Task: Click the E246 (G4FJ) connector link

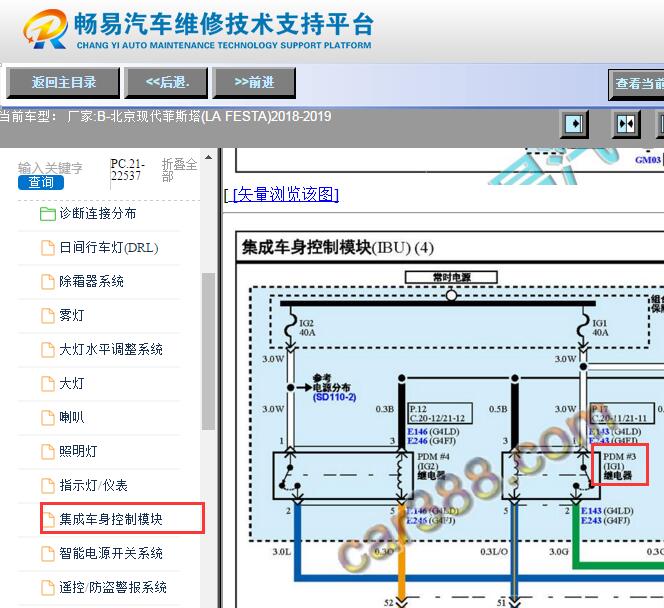Action: coord(432,441)
